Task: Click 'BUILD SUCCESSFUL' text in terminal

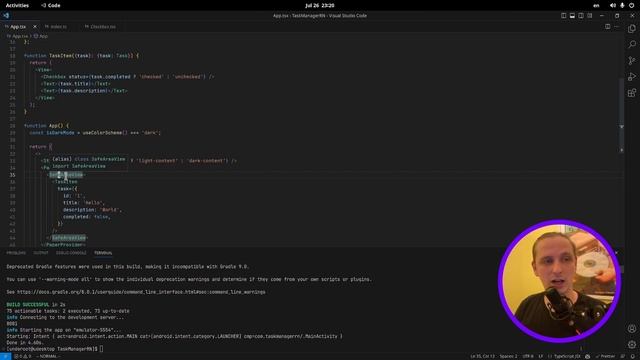Action: pyautogui.click(x=28, y=304)
